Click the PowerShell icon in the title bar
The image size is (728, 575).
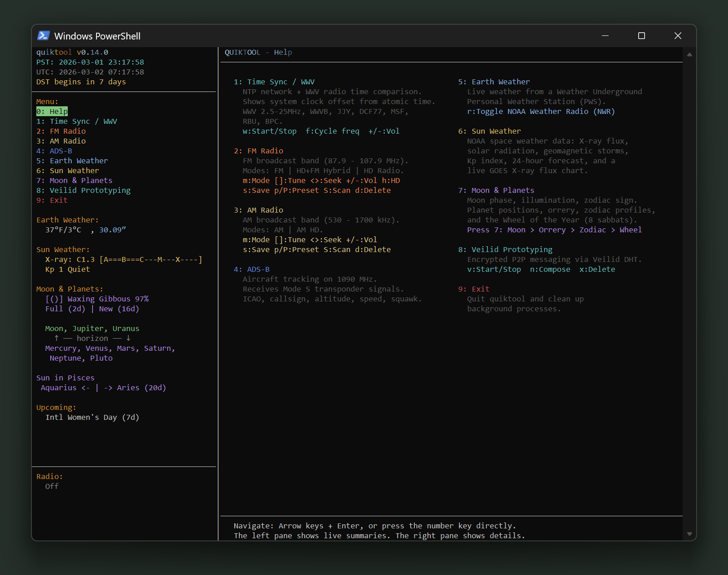[44, 36]
